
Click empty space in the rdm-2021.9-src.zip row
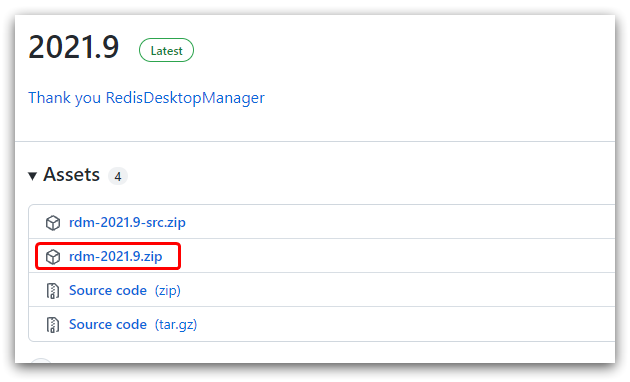pyautogui.click(x=402, y=222)
